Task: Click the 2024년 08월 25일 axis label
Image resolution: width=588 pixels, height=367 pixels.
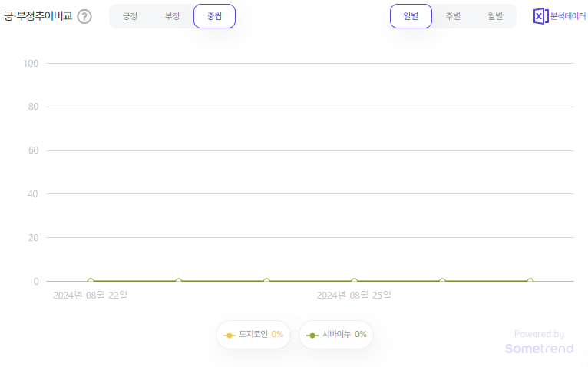Action: pyautogui.click(x=354, y=296)
